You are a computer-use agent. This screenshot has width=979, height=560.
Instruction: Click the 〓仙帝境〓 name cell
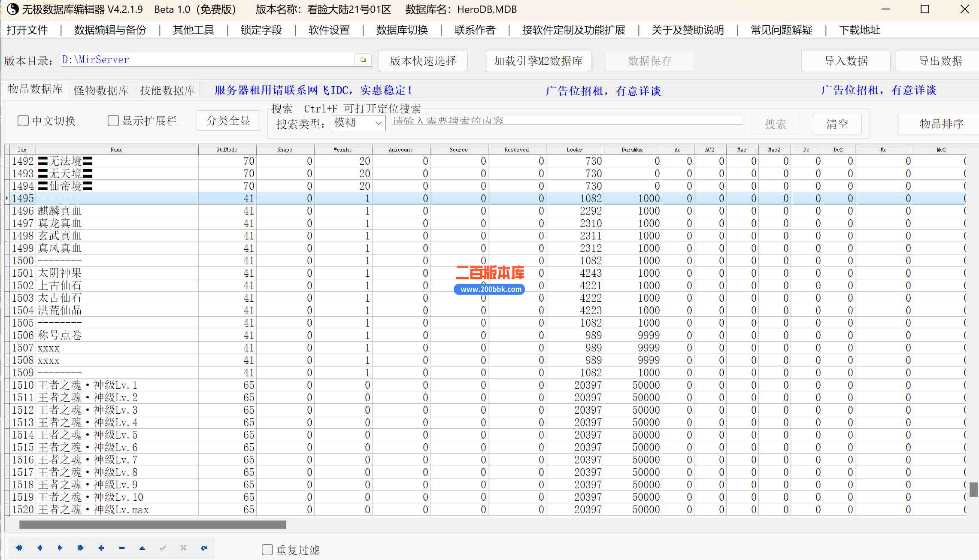click(117, 186)
